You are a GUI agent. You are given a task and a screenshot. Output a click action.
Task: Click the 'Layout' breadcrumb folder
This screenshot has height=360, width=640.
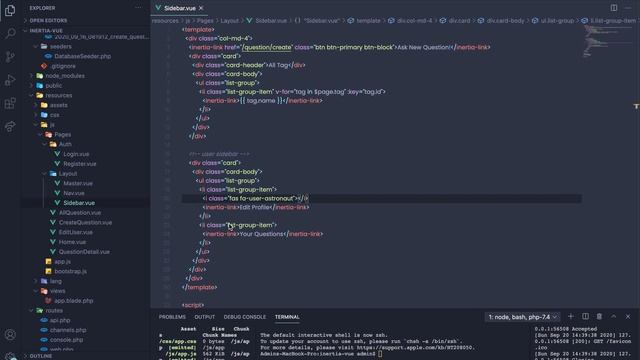coord(229,21)
